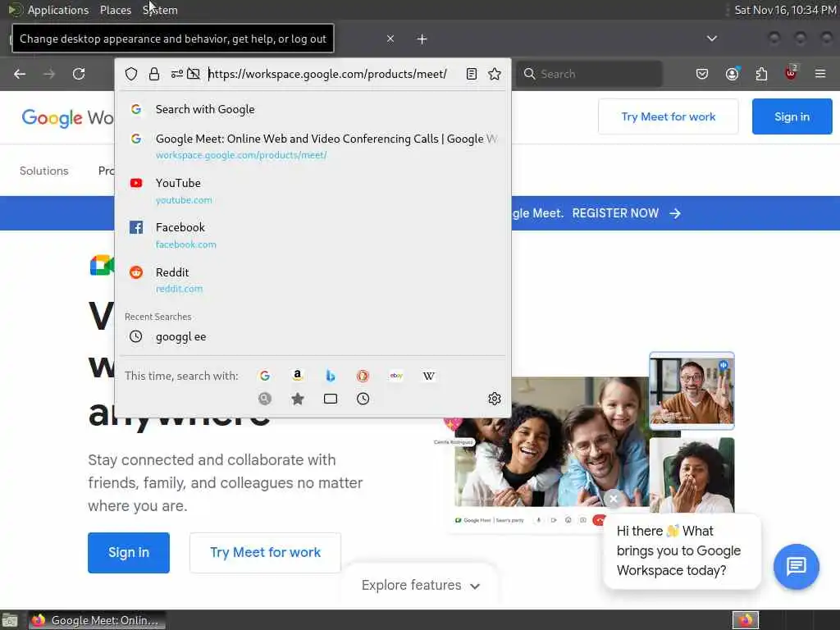Click the uBlock Origin extension icon
This screenshot has height=630, width=840.
coord(791,73)
